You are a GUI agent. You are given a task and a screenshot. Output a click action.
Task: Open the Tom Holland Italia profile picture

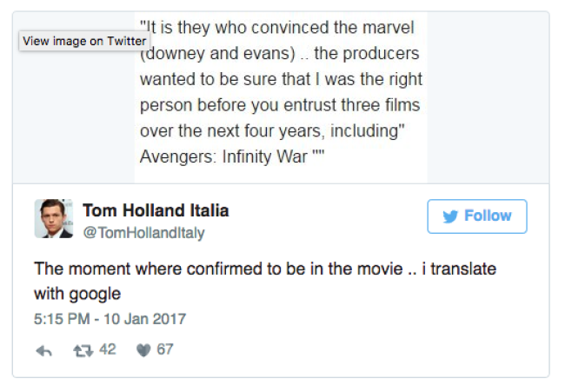[x=54, y=219]
